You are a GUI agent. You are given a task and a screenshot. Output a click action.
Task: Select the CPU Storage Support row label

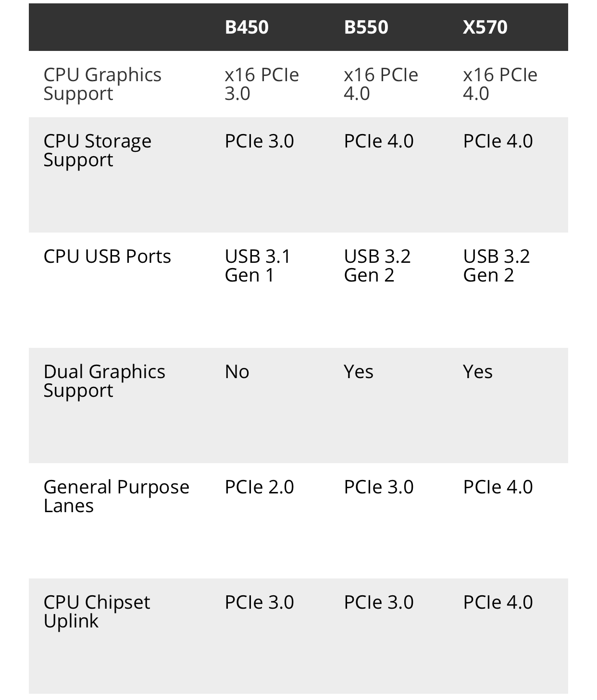pos(98,150)
